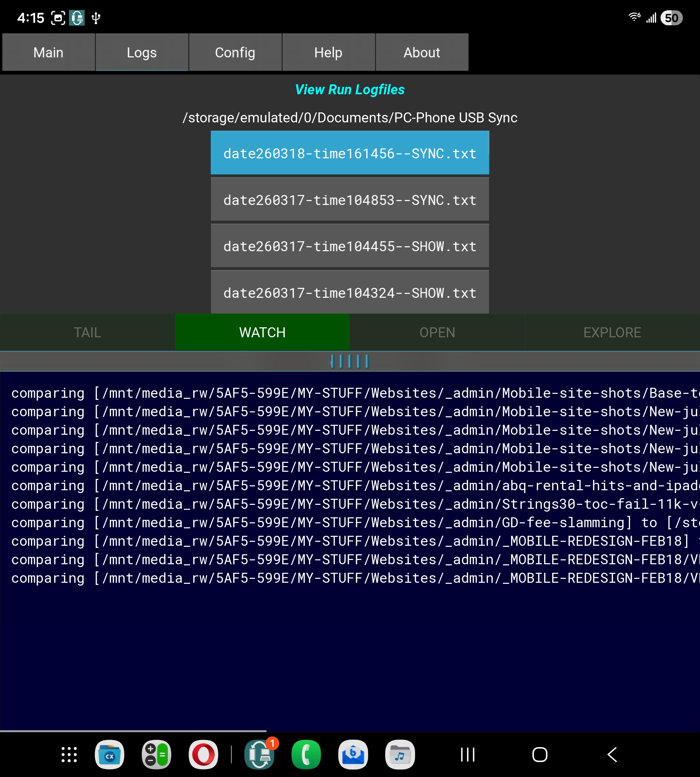This screenshot has width=700, height=777.
Task: Tap the recent apps navigation button
Action: (468, 755)
